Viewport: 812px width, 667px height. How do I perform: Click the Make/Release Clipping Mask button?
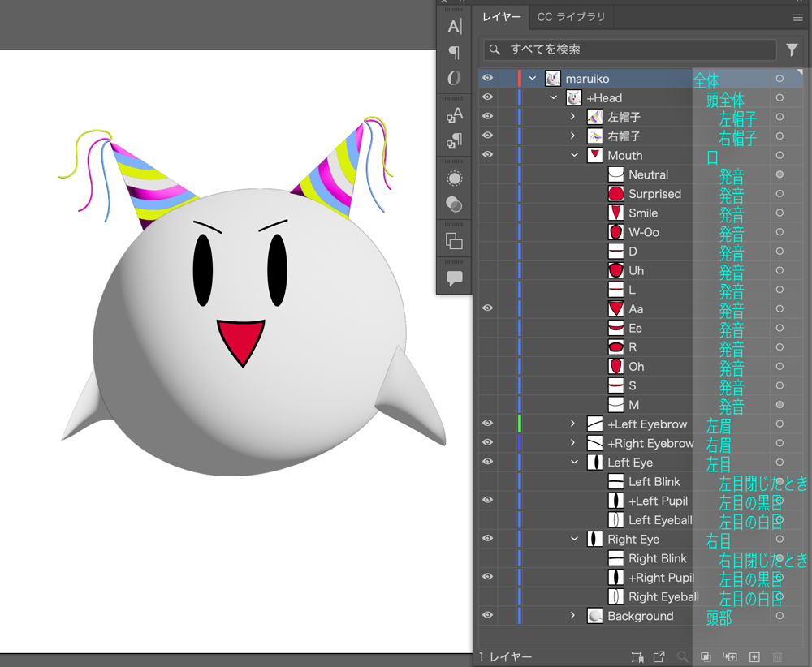(x=706, y=656)
